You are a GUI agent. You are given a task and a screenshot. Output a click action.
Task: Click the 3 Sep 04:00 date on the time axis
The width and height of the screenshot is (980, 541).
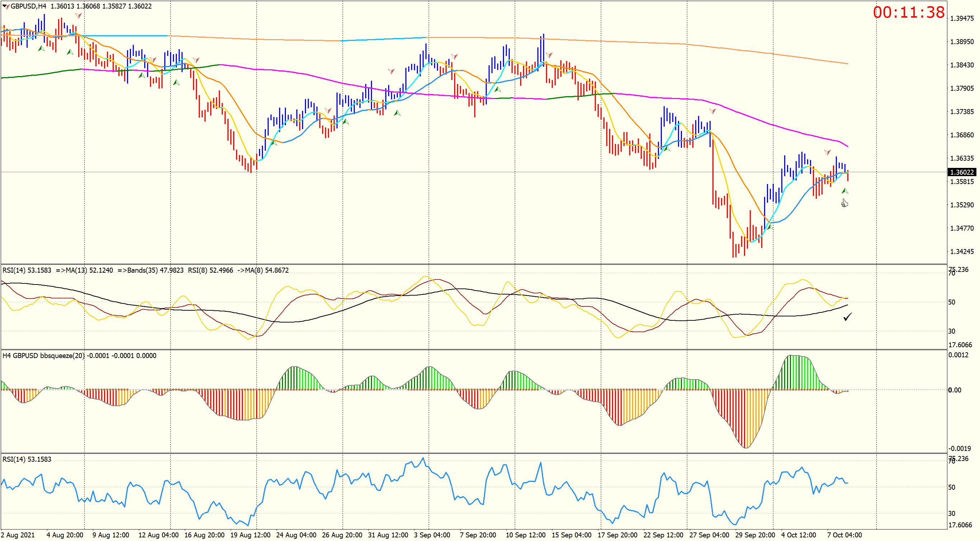tap(432, 535)
